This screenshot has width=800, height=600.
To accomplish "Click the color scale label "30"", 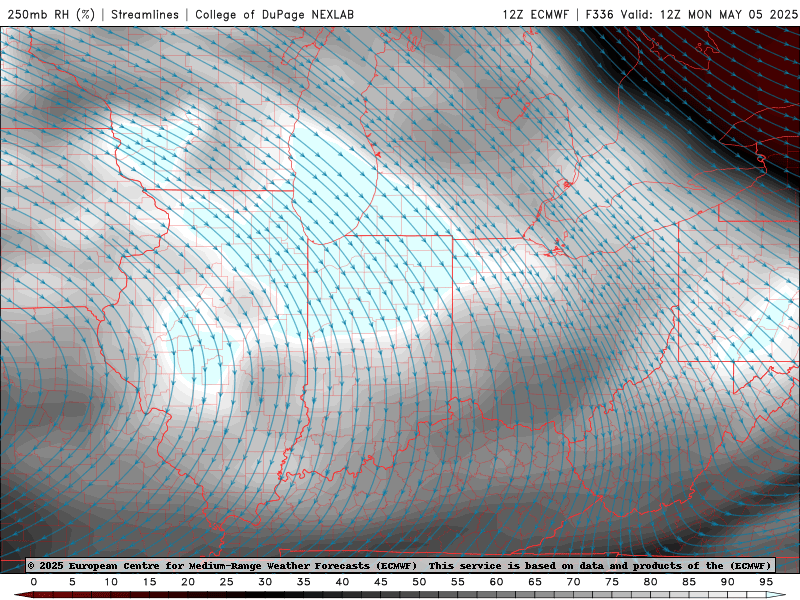I will [x=265, y=582].
